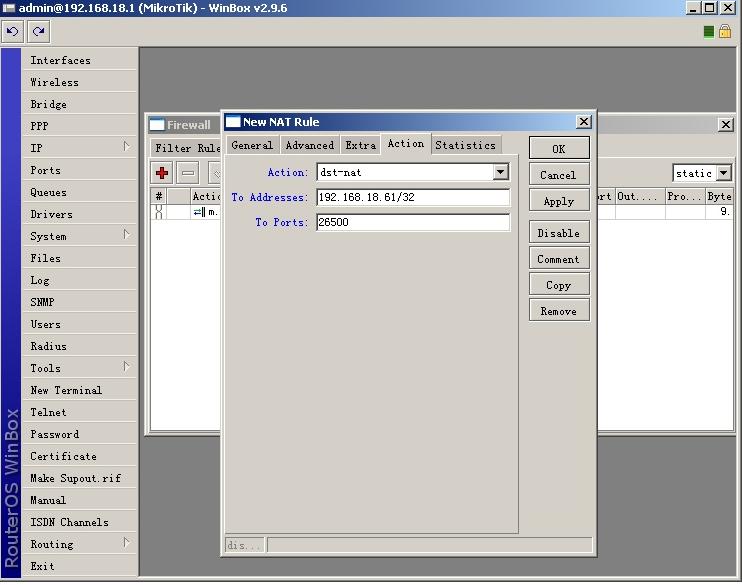Viewport: 742px width, 585px height.
Task: Go to the Advanced tab
Action: pyautogui.click(x=310, y=145)
